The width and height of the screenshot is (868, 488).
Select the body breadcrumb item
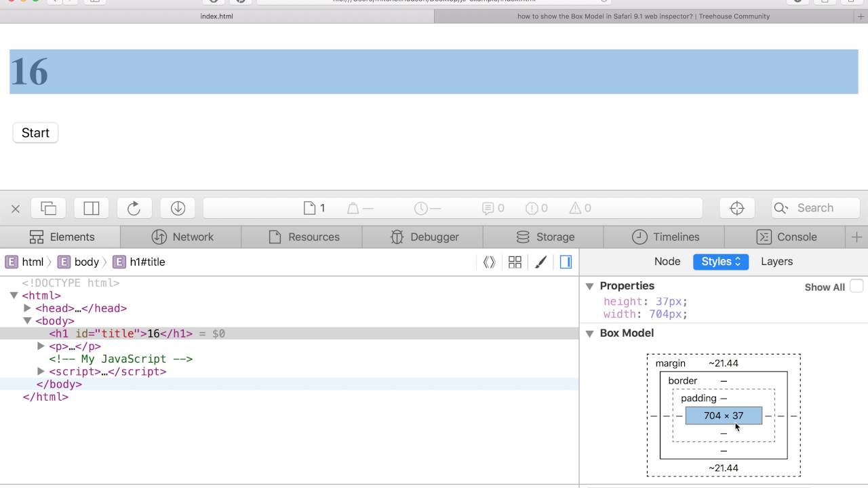coord(79,262)
